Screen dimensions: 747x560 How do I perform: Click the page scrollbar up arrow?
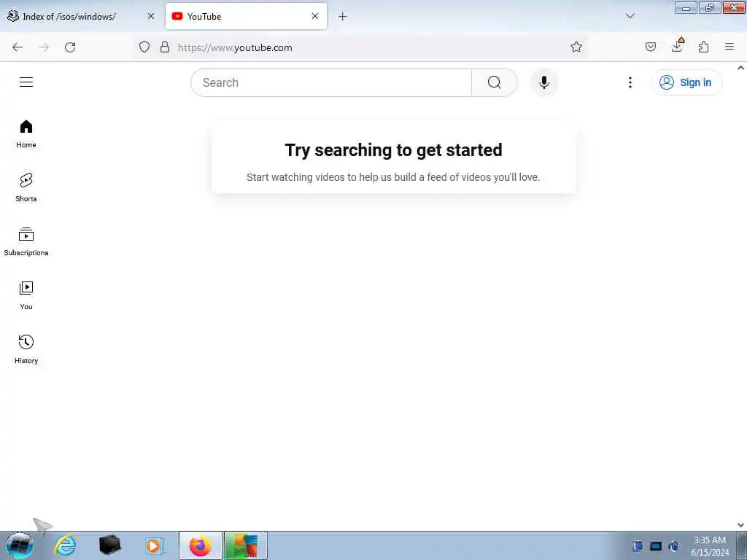[x=741, y=68]
